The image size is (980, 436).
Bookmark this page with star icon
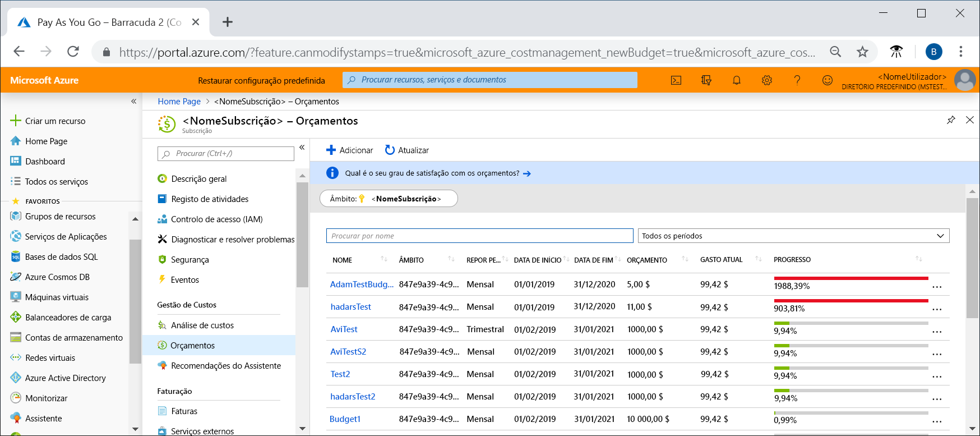click(x=862, y=52)
